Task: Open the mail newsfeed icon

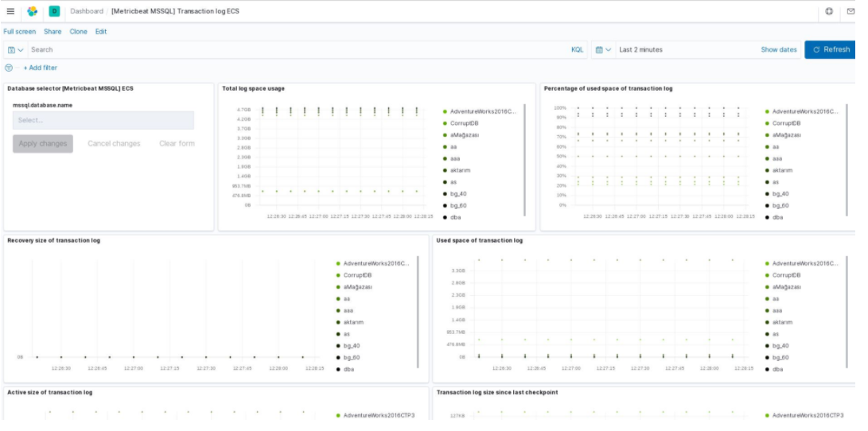Action: coord(850,11)
